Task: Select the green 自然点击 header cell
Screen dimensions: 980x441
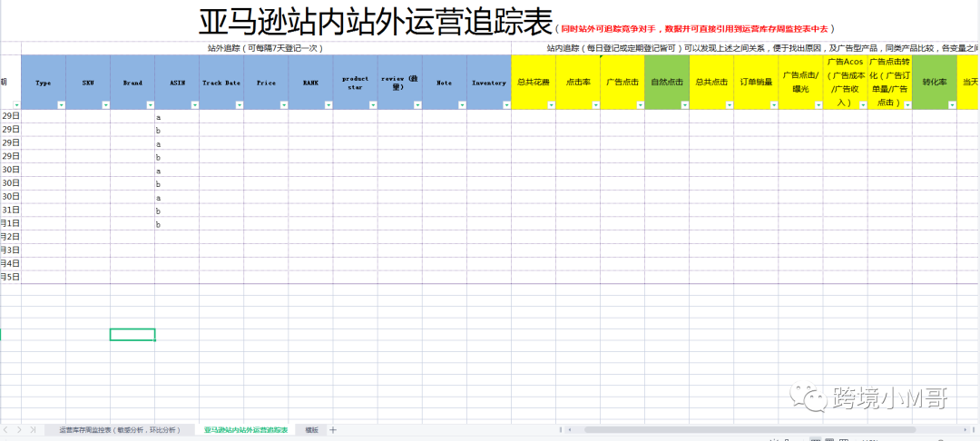Action: coord(667,83)
